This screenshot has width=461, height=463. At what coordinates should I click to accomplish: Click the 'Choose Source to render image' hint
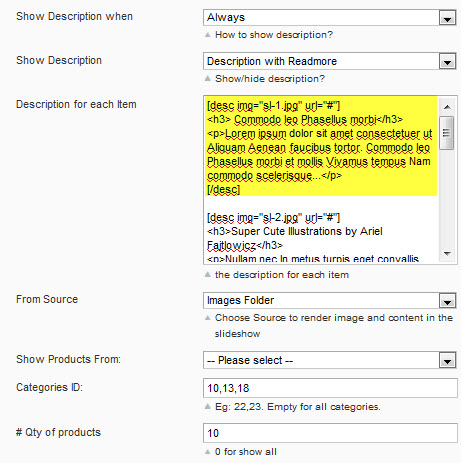pyautogui.click(x=334, y=326)
